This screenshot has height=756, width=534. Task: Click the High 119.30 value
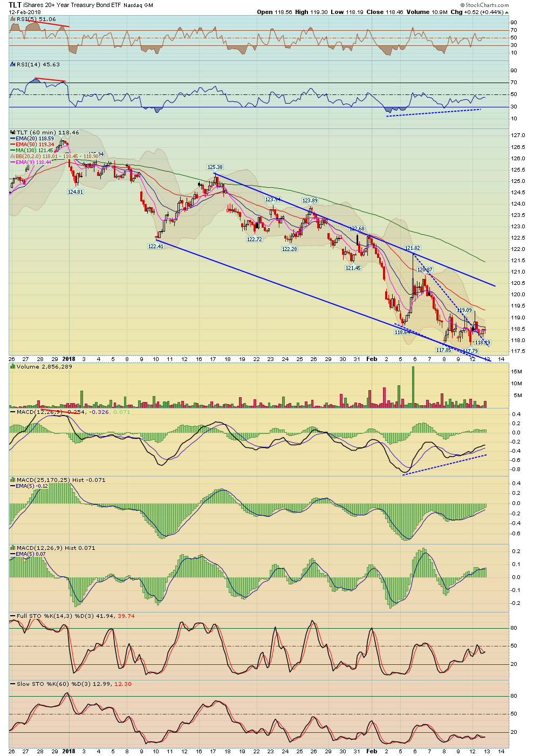point(312,12)
